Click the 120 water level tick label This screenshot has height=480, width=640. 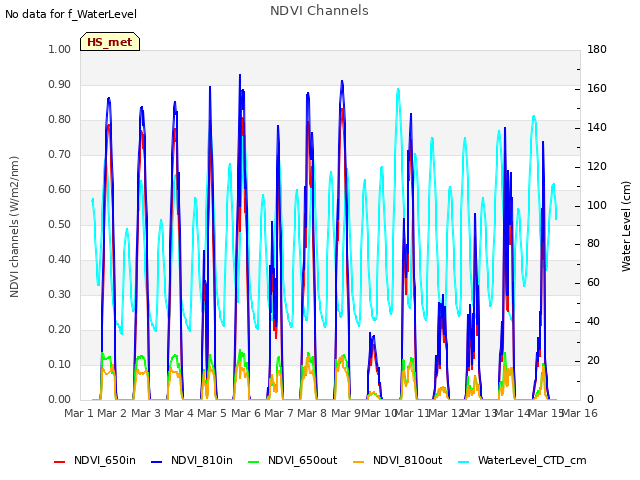tap(597, 167)
